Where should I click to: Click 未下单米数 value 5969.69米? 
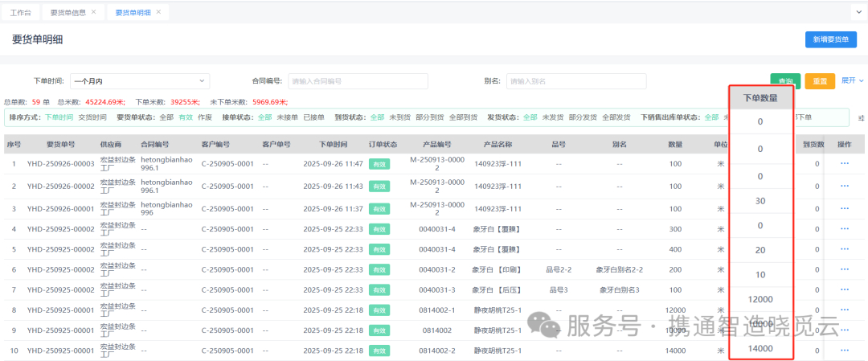[271, 102]
